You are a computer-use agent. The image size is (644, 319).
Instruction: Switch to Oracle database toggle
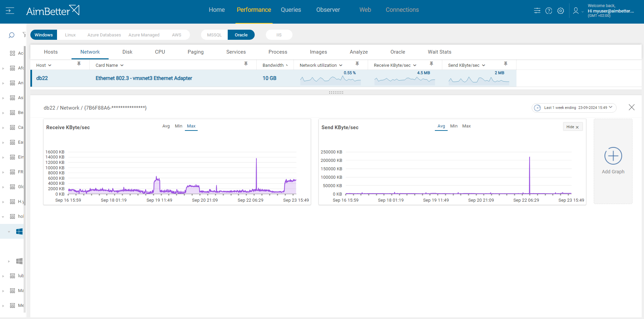click(x=241, y=35)
